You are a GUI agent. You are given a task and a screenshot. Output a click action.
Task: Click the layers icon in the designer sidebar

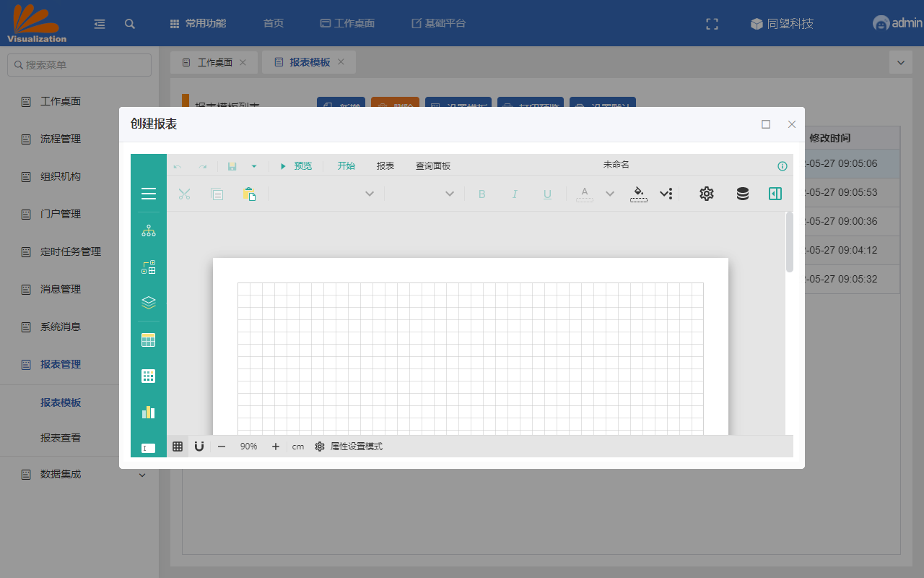click(149, 303)
